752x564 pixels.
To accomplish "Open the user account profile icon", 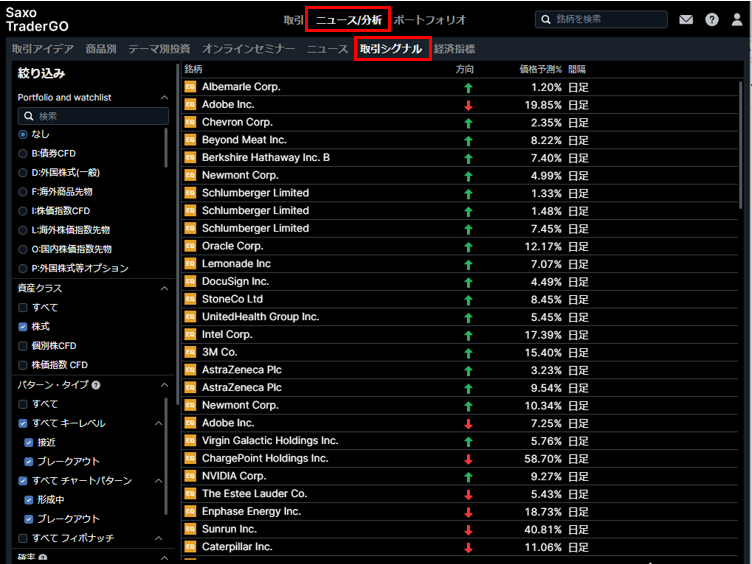I will pos(737,20).
